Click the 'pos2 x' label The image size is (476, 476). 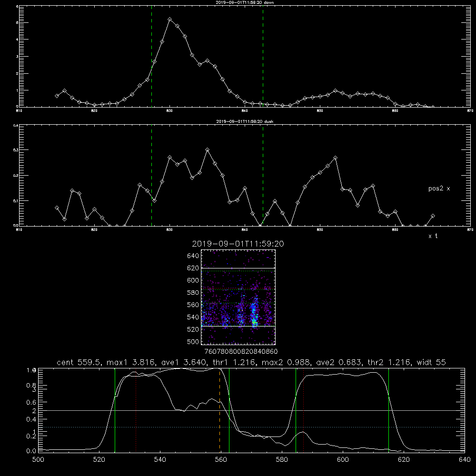click(x=439, y=188)
